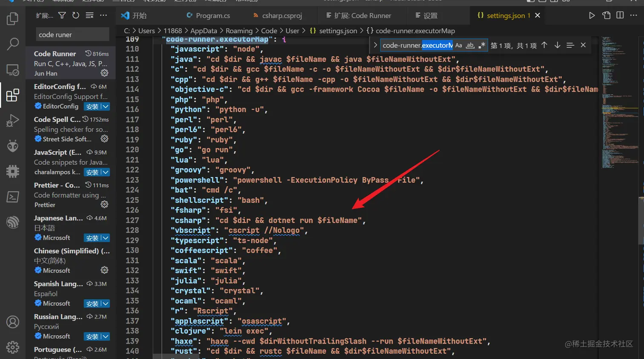Viewport: 644px width, 359px height.
Task: Toggle Match Whole Word in find widget
Action: pos(470,45)
